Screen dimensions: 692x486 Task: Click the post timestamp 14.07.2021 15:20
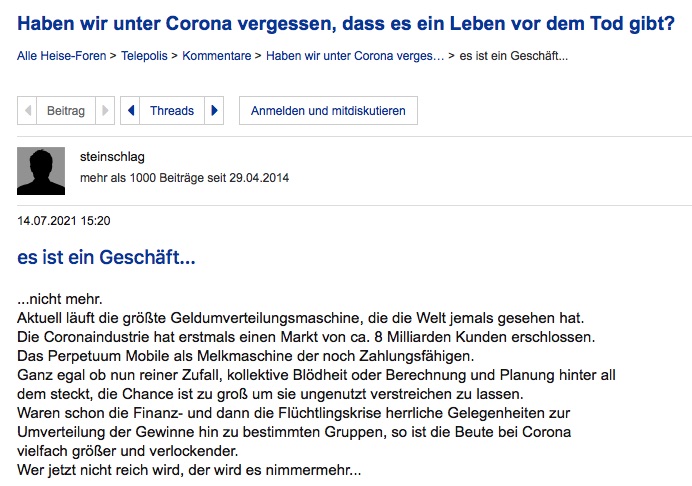click(x=64, y=220)
